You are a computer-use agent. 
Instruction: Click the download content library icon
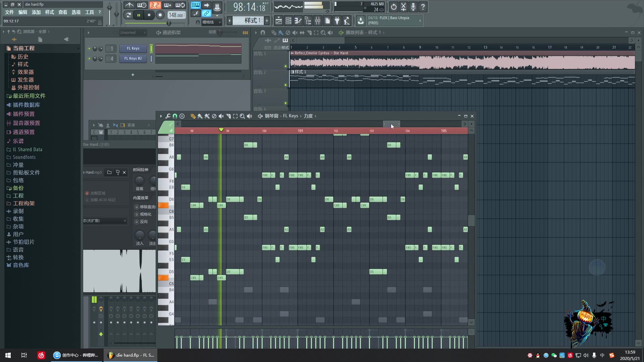[x=361, y=21]
